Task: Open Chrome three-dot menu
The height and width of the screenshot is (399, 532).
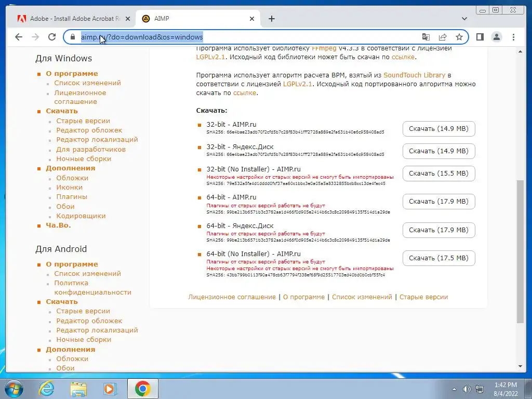Action: coord(513,37)
